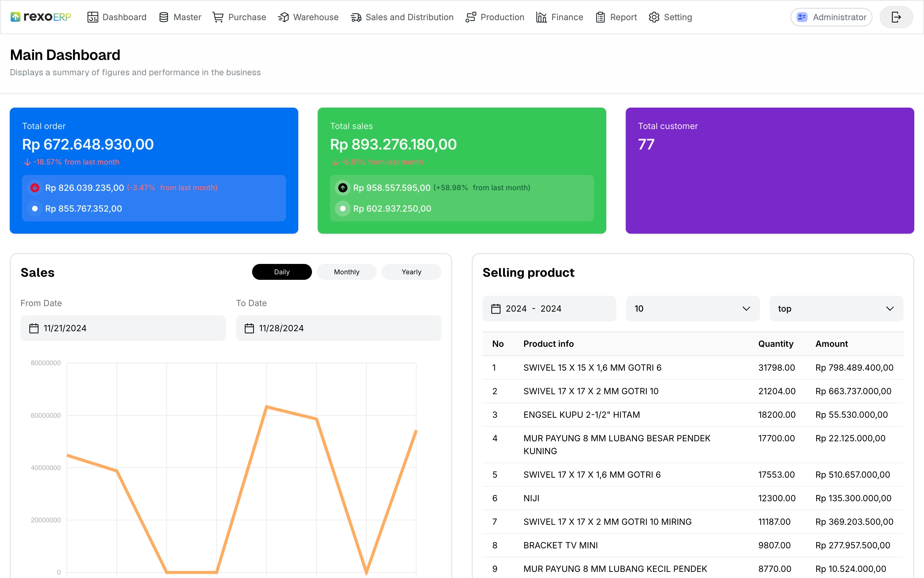Click the rexoERP logo
The image size is (924, 578).
pos(40,17)
